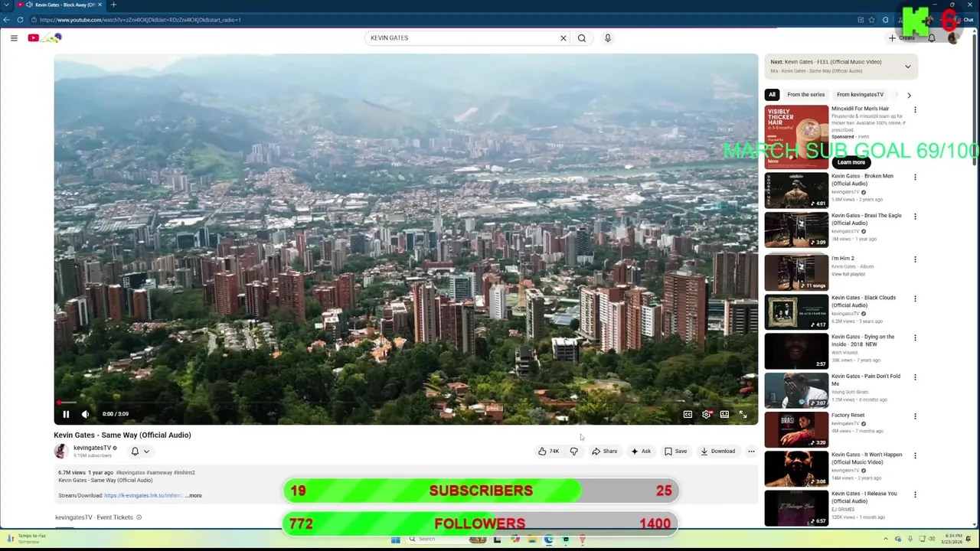Open the browser tab search chevron
Screen dimensions: 980x551
pyautogui.click(x=6, y=5)
